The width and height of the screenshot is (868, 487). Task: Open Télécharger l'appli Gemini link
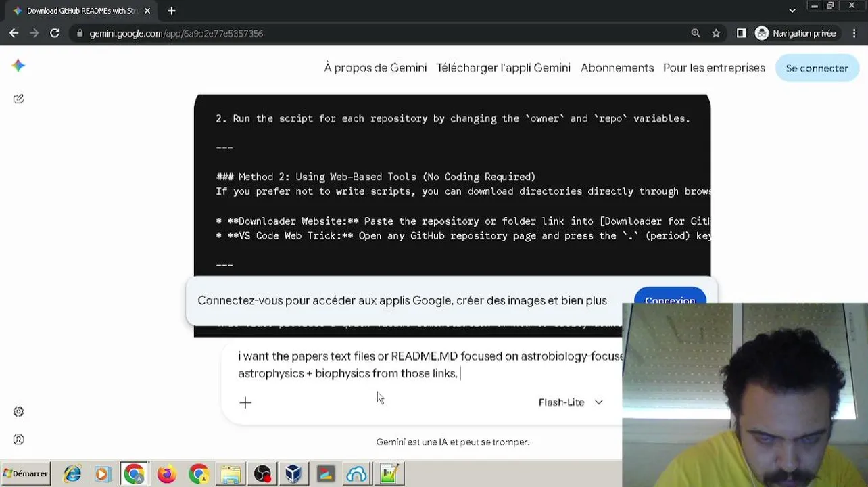(x=504, y=68)
